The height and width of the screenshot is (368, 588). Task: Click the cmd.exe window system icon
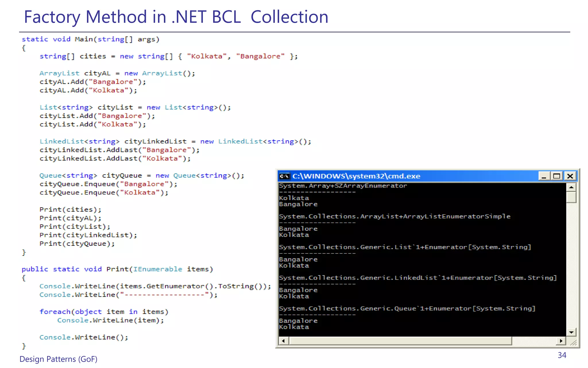click(x=285, y=176)
